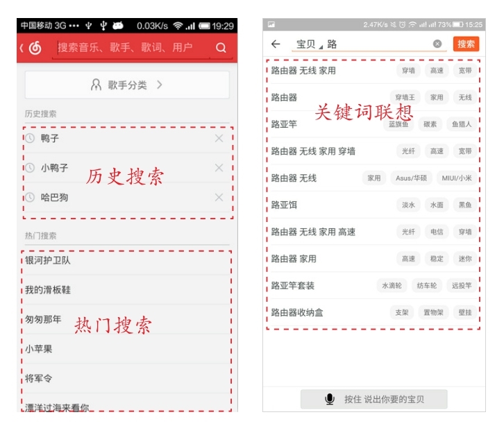Tap the magnifier search icon in red header

tap(221, 48)
